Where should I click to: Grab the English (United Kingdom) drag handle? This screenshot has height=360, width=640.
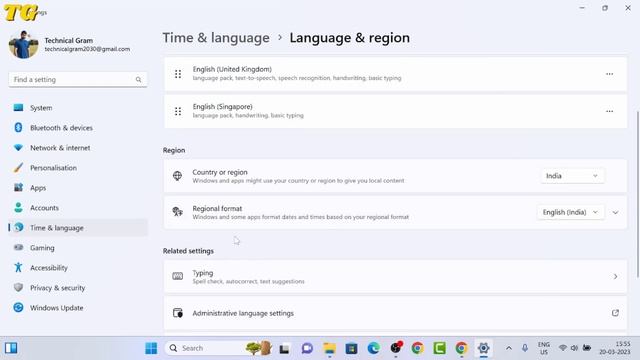(x=178, y=74)
